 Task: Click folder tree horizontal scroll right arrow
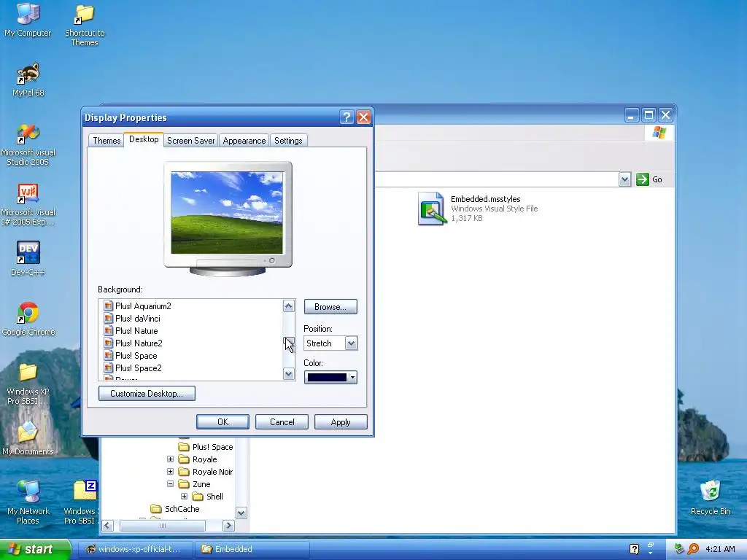pyautogui.click(x=228, y=526)
